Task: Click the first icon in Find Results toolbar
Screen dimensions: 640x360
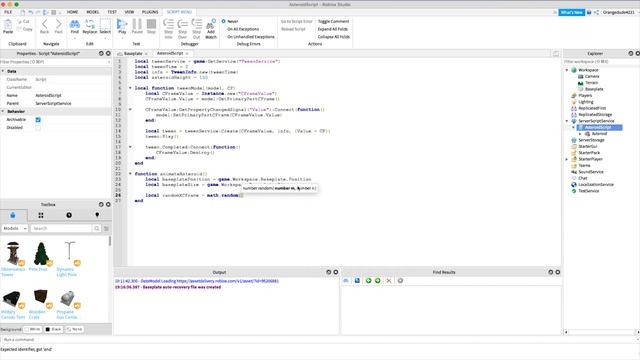Action: (346, 281)
